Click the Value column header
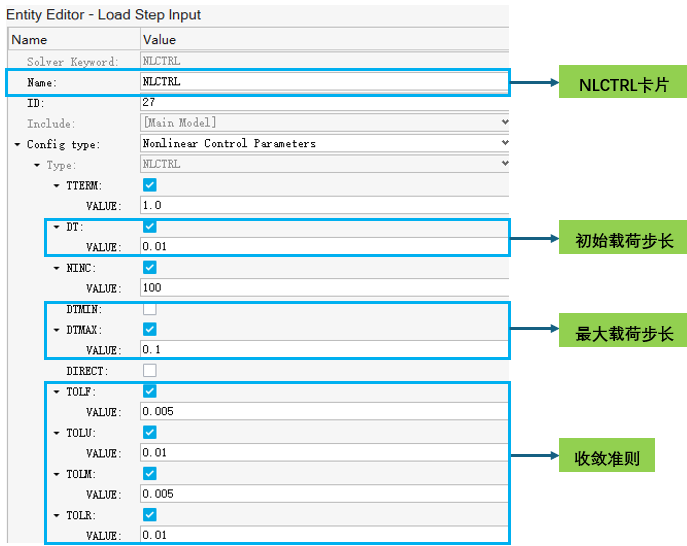This screenshot has width=687, height=546. 325,39
